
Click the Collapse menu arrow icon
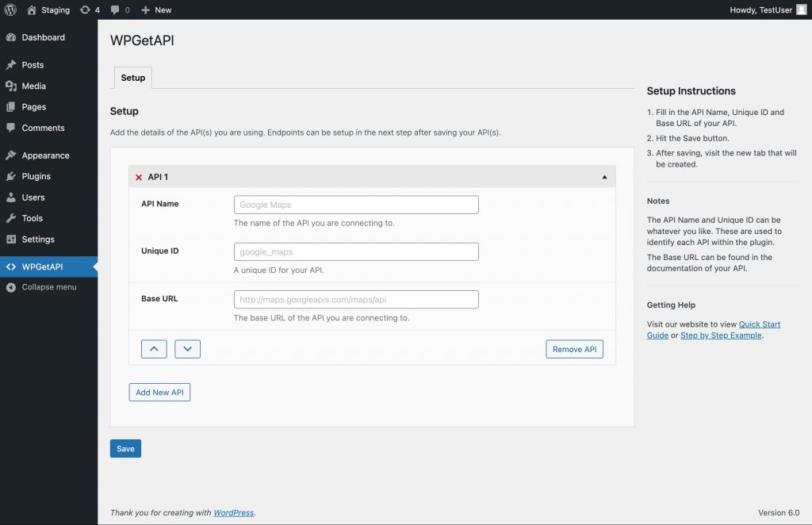click(11, 287)
